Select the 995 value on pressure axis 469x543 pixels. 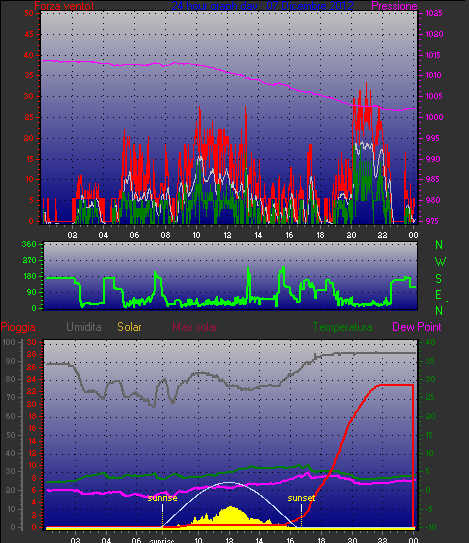tap(433, 138)
